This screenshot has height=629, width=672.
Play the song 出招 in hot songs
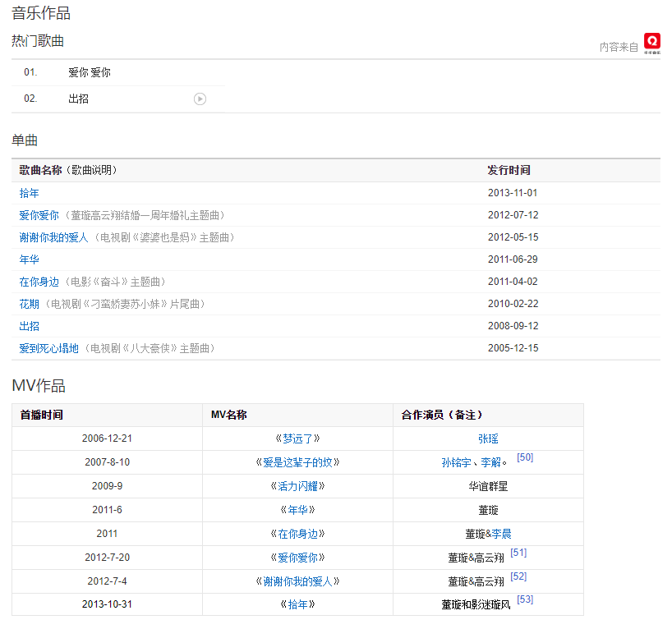pos(200,99)
